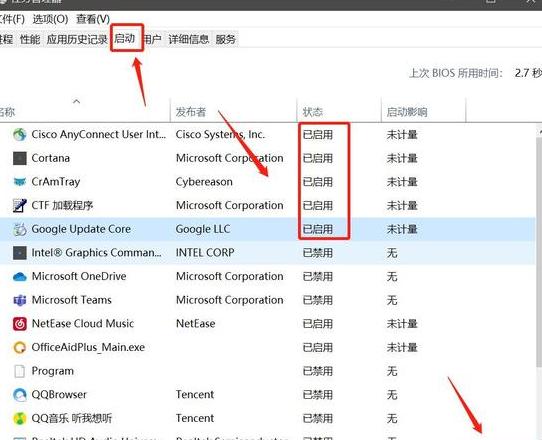This screenshot has width=542, height=440.
Task: Select the CTF 加载程序 pen icon
Action: tap(20, 205)
